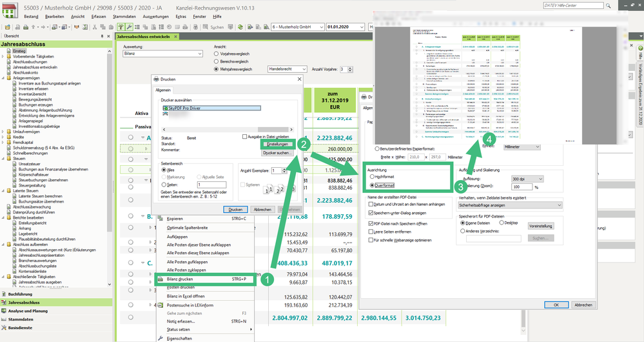The image size is (644, 342).
Task: Click the landscape print preview thumbnail
Action: (495, 85)
